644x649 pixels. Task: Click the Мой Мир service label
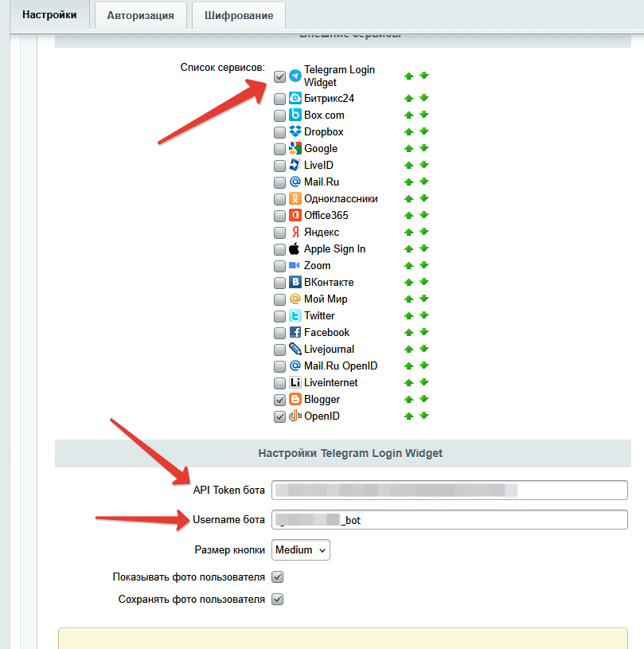[326, 299]
